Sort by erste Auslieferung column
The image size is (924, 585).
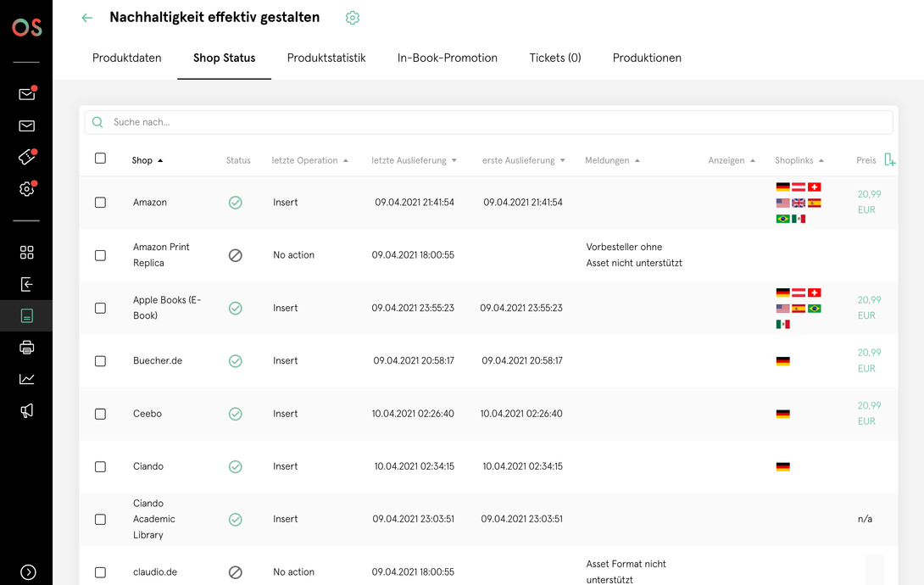[x=524, y=160]
